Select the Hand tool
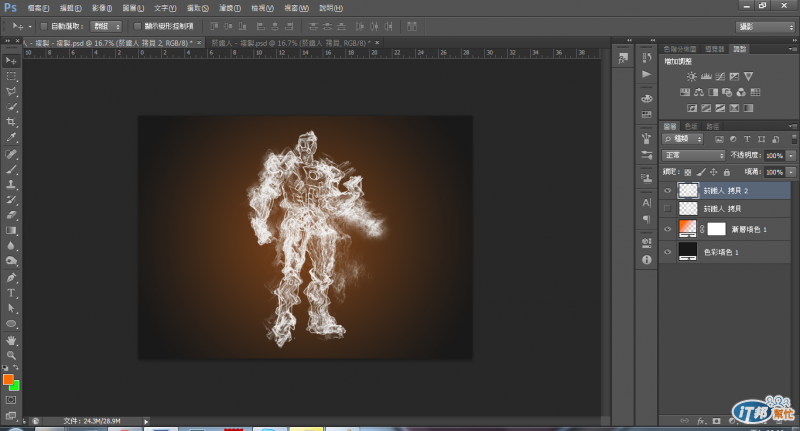Image resolution: width=800 pixels, height=431 pixels. click(x=12, y=340)
